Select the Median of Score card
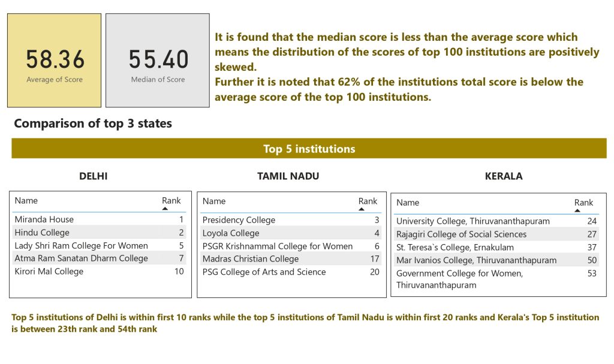This screenshot has width=614, height=364. (x=158, y=61)
